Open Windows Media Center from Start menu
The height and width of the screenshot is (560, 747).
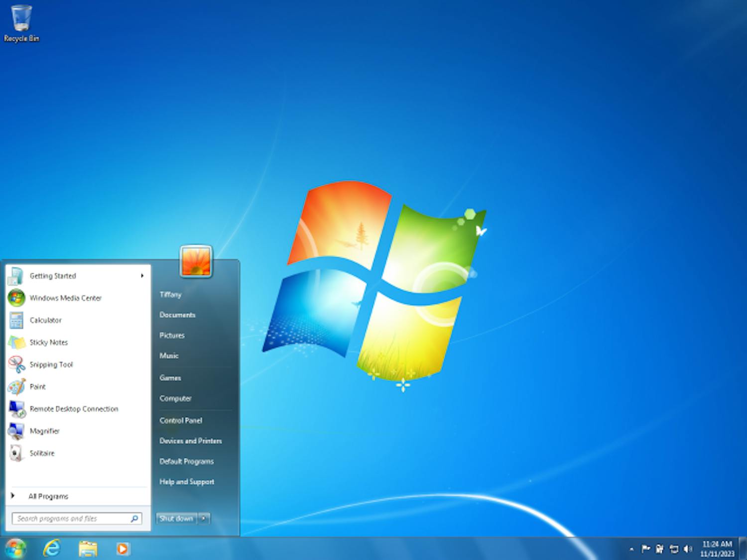[x=65, y=298]
